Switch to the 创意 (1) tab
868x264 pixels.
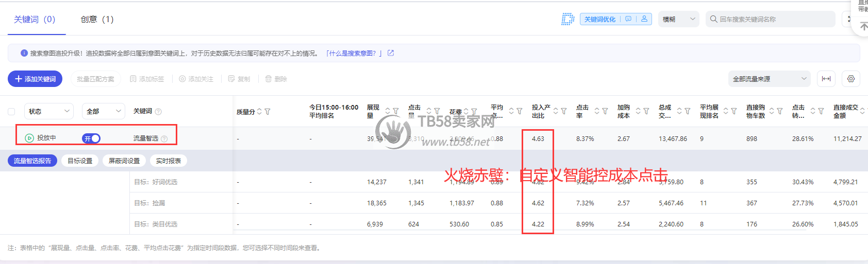97,20
